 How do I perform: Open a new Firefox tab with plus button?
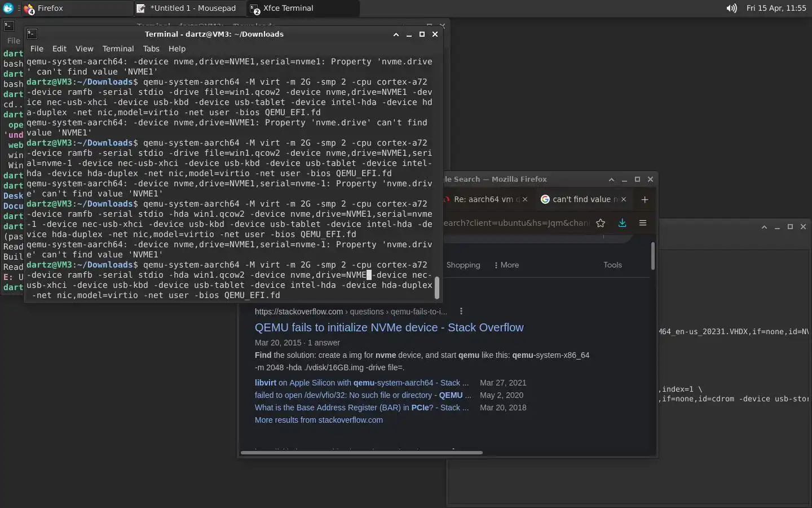[645, 199]
